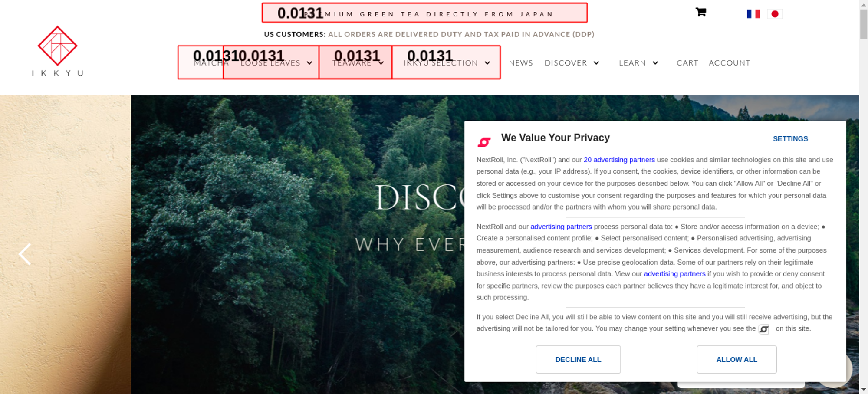This screenshot has width=868, height=394.
Task: Expand the Learn dropdown
Action: point(655,63)
